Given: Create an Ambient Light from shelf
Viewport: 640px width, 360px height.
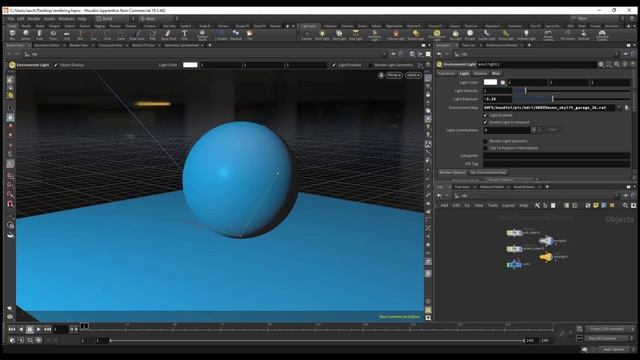Looking at the screenshot, I should (x=526, y=35).
